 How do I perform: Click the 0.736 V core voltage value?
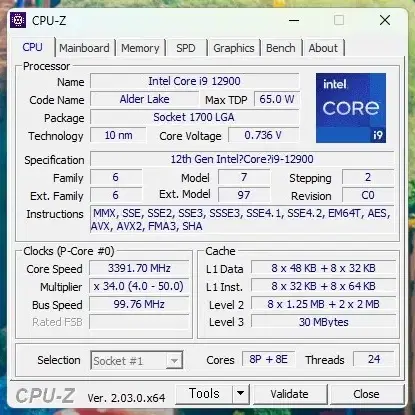(263, 135)
